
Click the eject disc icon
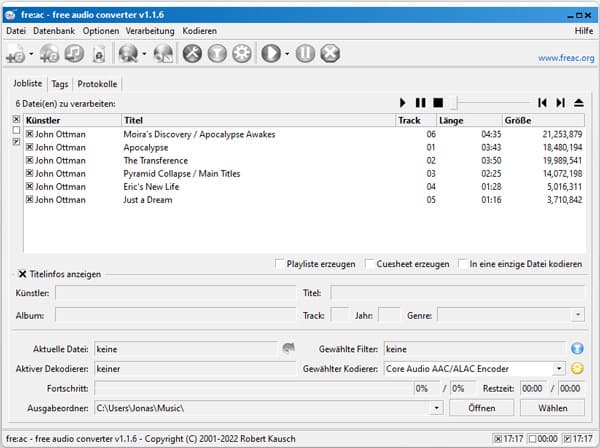click(579, 103)
